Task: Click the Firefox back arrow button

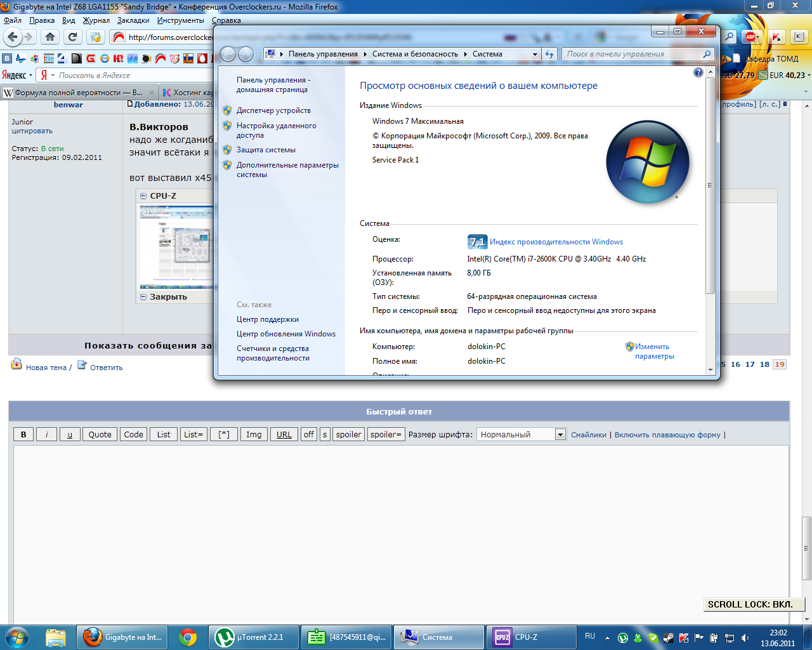Action: 13,37
